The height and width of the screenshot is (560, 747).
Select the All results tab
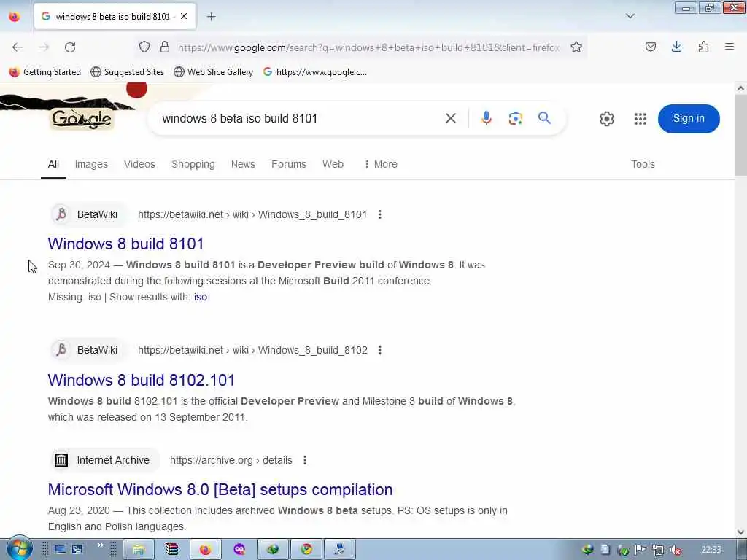pyautogui.click(x=53, y=164)
